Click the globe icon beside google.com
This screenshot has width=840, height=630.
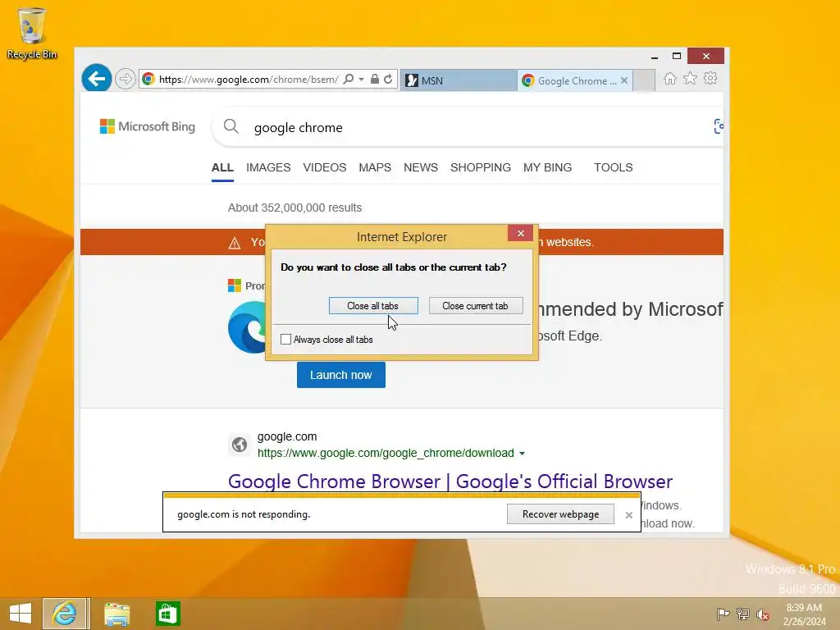[x=240, y=444]
